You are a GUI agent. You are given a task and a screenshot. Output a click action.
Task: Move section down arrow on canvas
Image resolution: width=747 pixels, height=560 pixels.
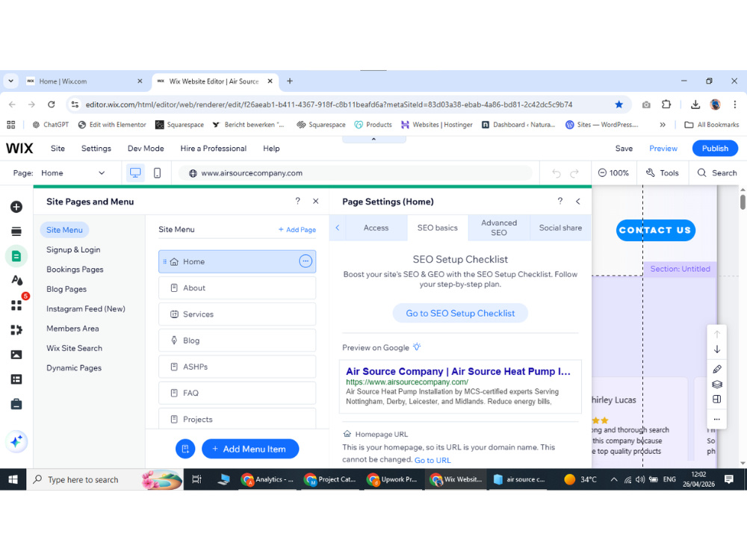point(717,349)
